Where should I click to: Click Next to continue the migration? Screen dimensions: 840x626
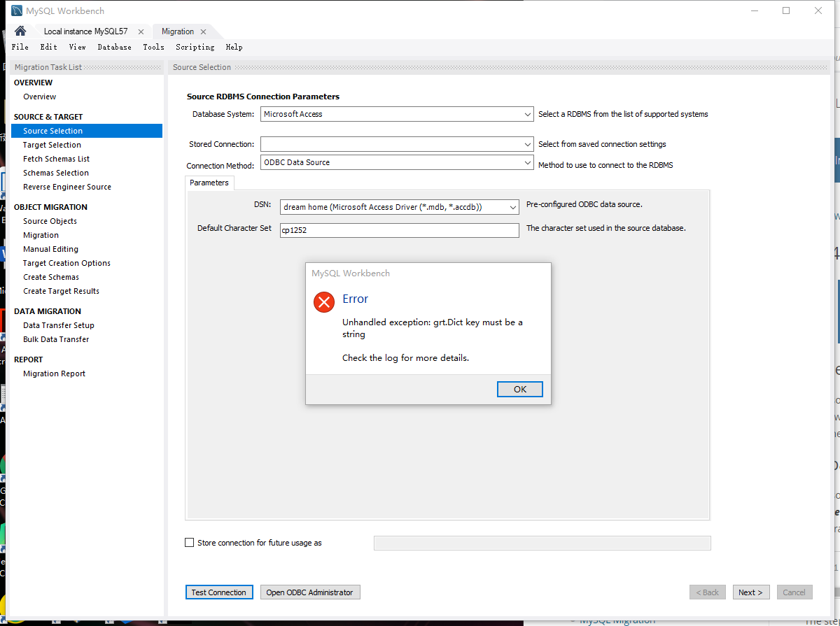point(750,592)
